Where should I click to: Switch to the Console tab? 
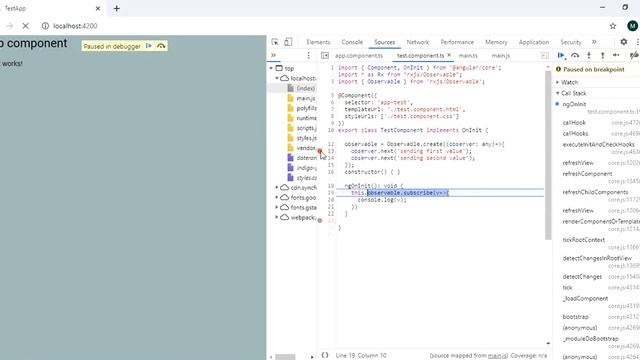pos(352,42)
